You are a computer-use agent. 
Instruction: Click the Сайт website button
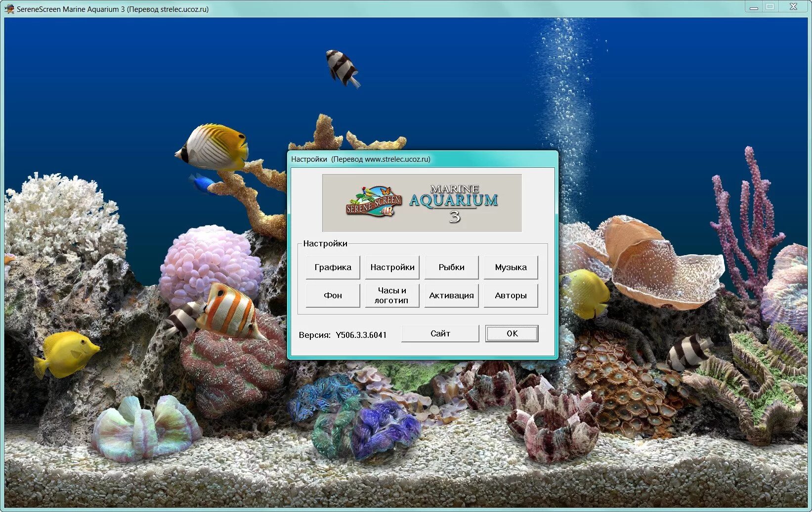coord(440,333)
